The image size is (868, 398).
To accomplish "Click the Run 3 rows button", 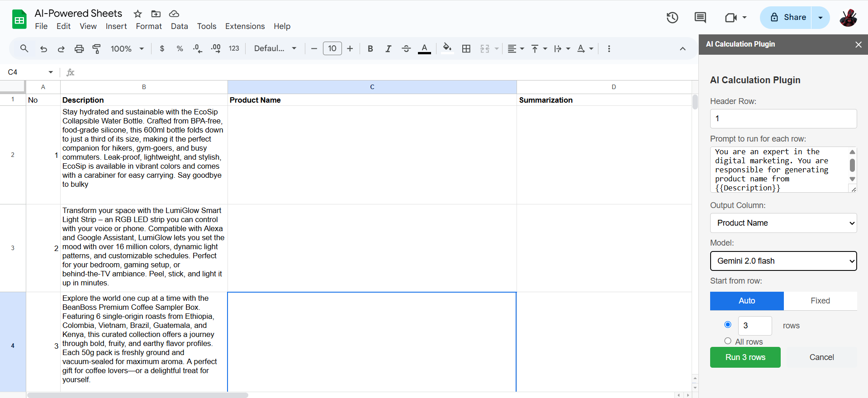I will [x=745, y=357].
